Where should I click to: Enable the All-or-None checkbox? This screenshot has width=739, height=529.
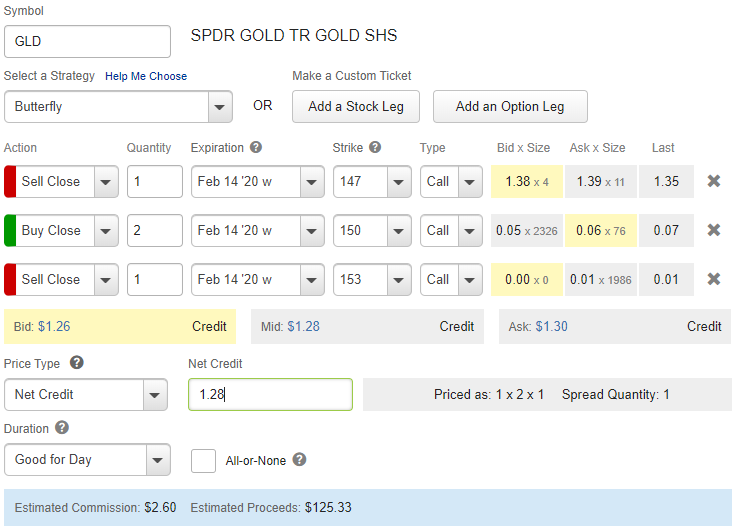[203, 461]
